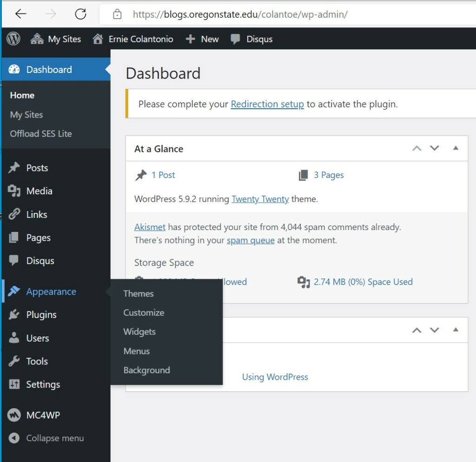Click the Dashboard page heading

tap(163, 73)
